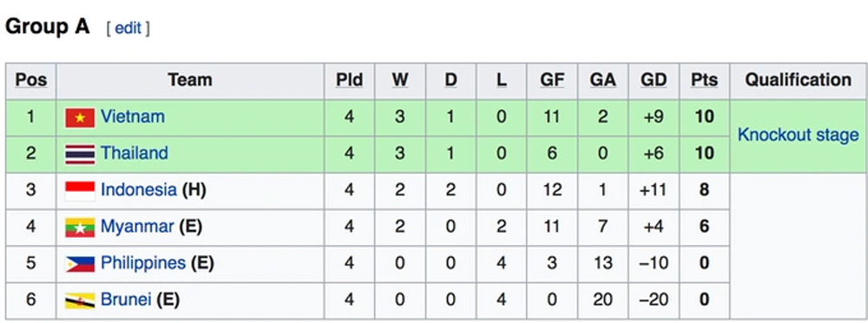Click the edit link beside Group A

click(128, 28)
